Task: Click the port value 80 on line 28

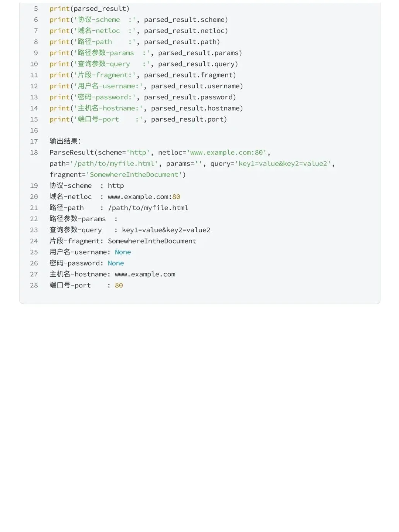Action: 119,286
